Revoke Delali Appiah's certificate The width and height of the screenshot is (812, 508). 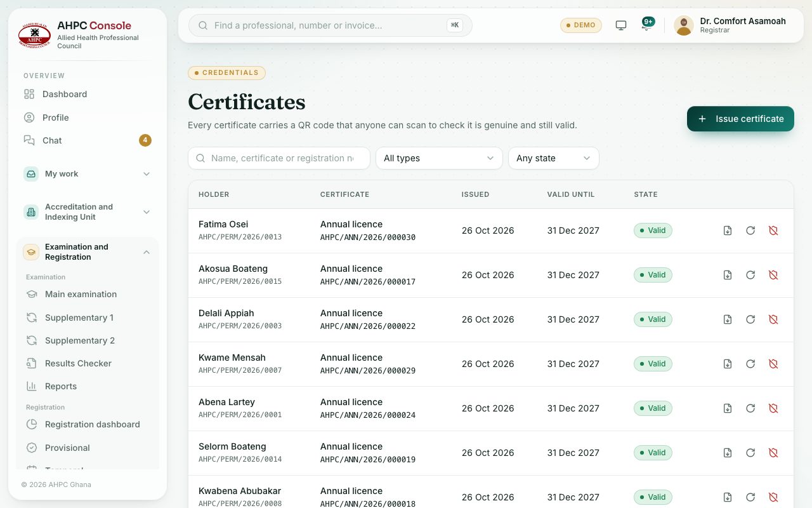[x=773, y=319]
